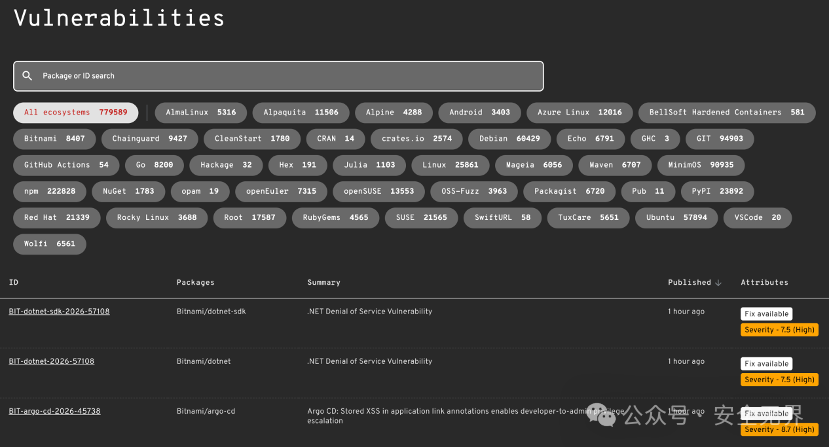The image size is (830, 448).
Task: Open BIT-dotnet-2026-57108 vulnerability link
Action: tap(51, 361)
